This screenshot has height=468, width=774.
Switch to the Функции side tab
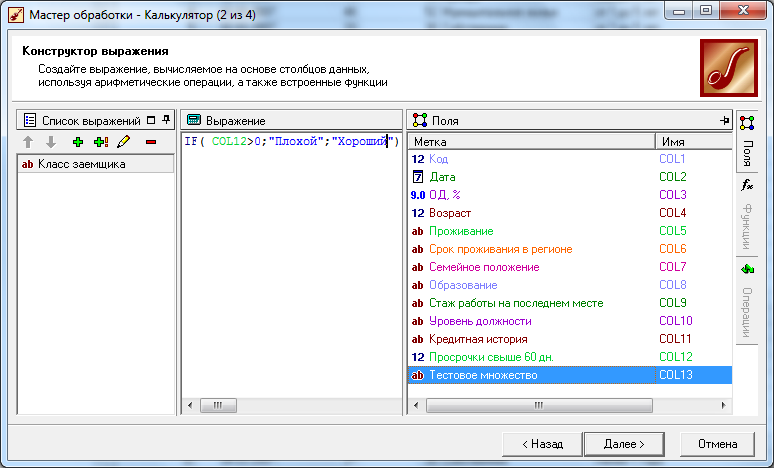click(747, 214)
